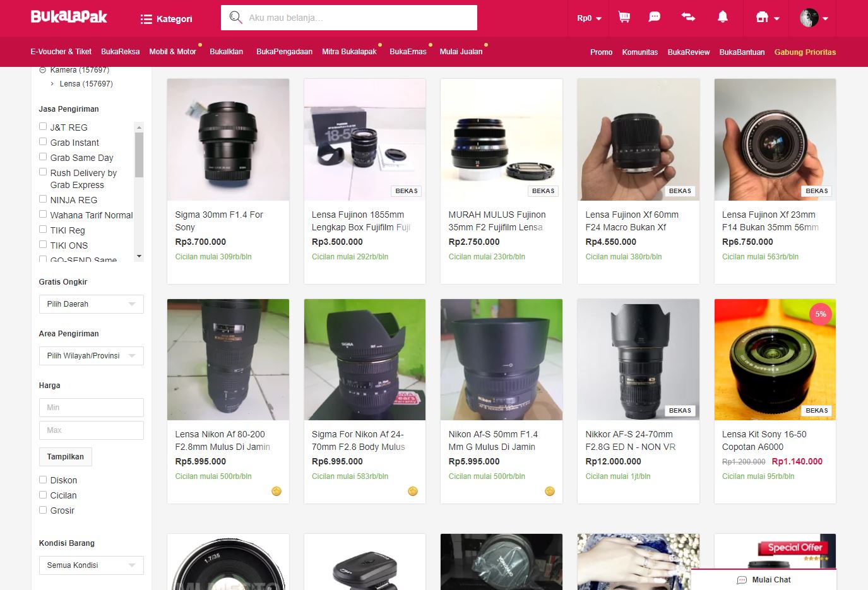Select Promo from the navigation bar

(601, 52)
